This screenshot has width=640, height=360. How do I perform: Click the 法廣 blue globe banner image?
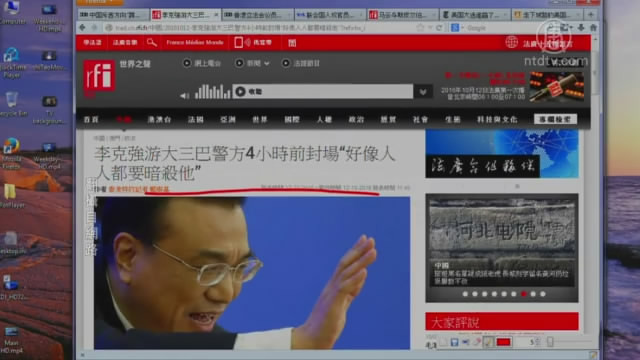[x=502, y=154]
